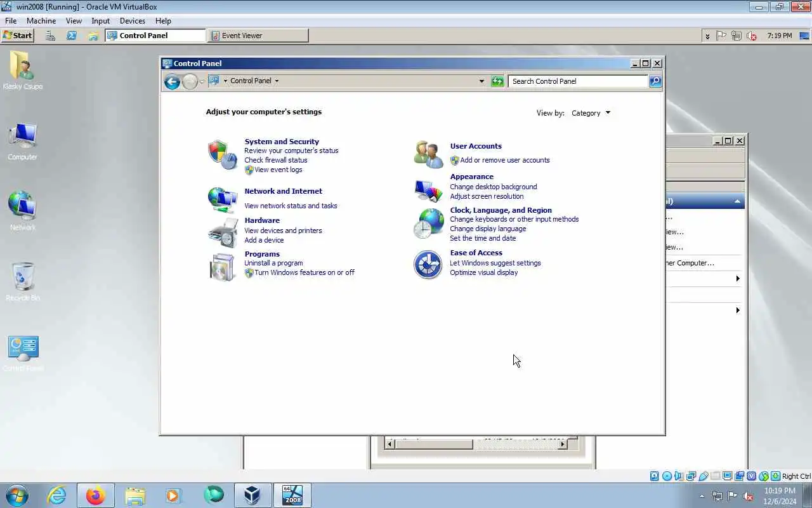The width and height of the screenshot is (812, 508).
Task: Open the View by Category dropdown
Action: click(x=591, y=113)
